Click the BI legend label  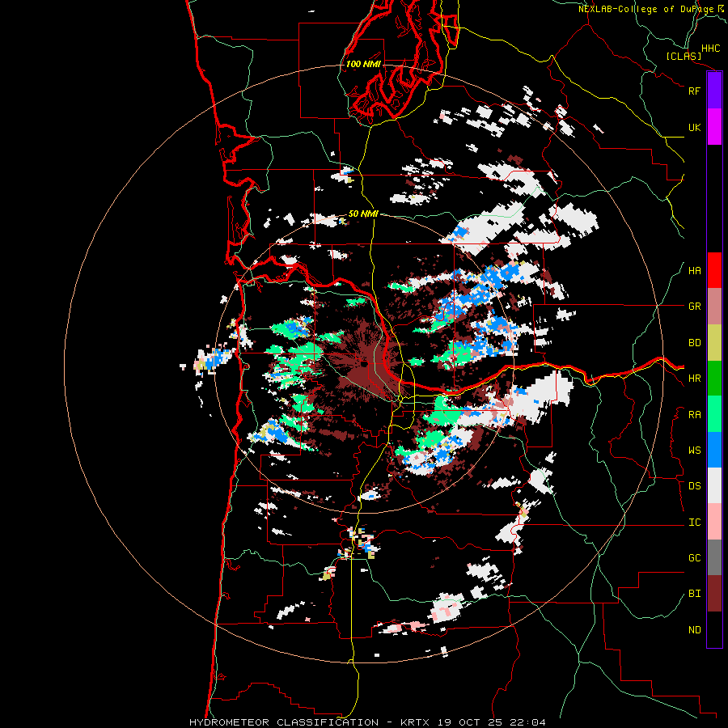tap(694, 594)
